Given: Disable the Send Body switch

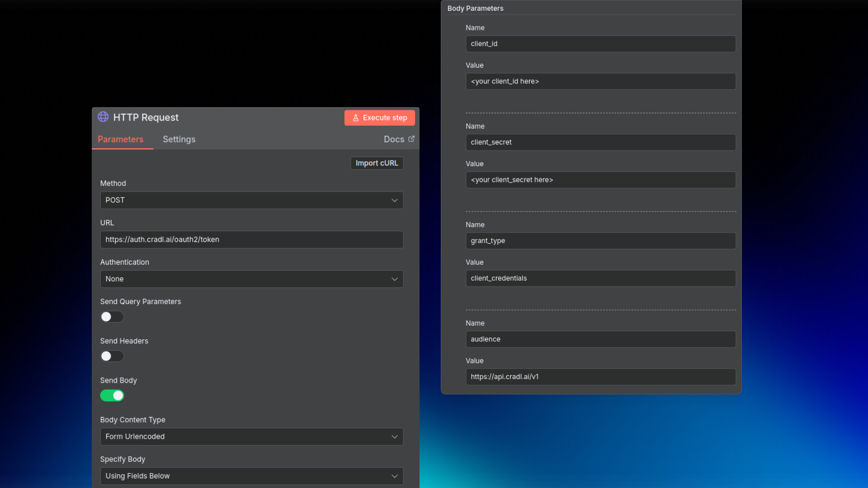Looking at the screenshot, I should click(112, 395).
